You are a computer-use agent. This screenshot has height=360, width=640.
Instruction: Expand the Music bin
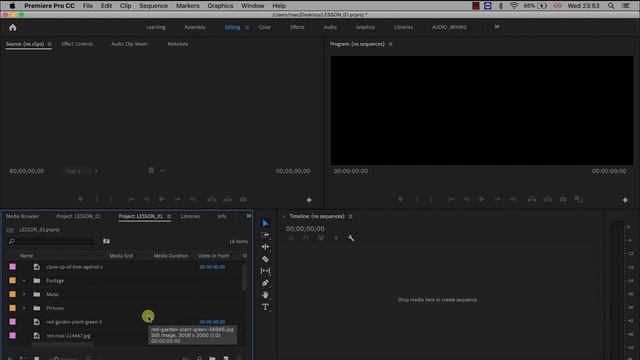tap(24, 294)
